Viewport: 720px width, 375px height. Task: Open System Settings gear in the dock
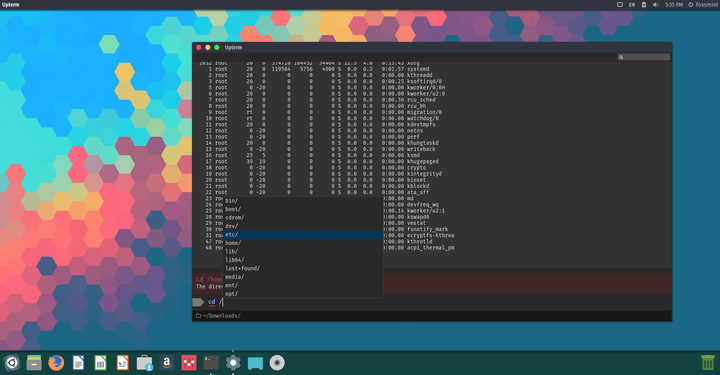(x=233, y=363)
